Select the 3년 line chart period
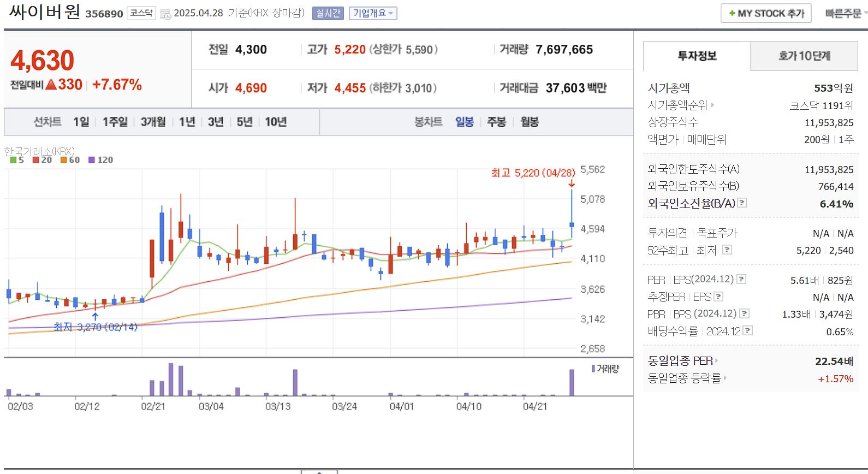868x474 pixels. 216,122
